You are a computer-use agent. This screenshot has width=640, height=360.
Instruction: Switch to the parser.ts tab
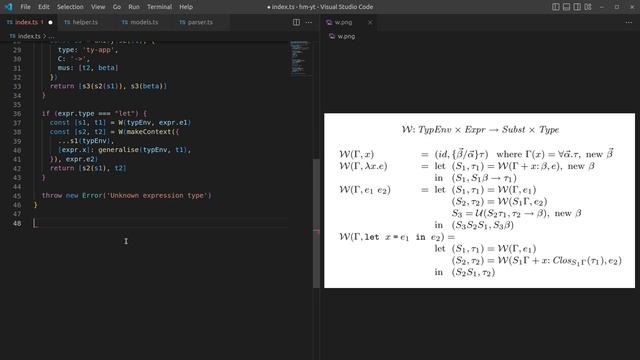[201, 22]
